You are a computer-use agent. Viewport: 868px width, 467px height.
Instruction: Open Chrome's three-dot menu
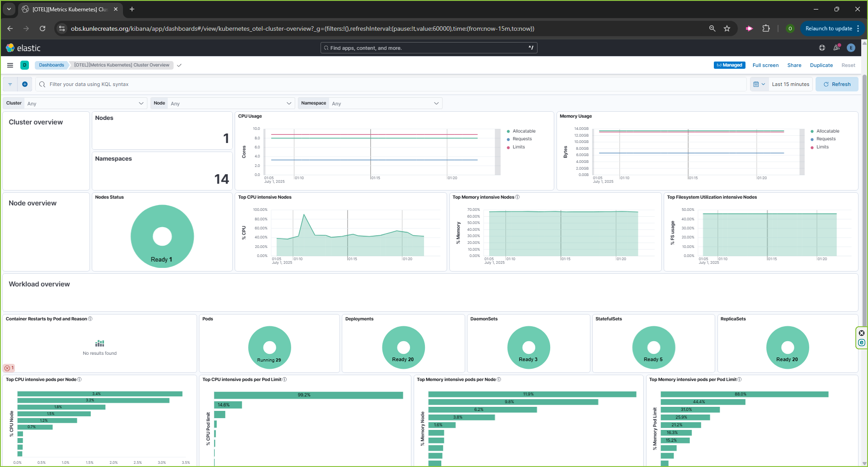858,29
